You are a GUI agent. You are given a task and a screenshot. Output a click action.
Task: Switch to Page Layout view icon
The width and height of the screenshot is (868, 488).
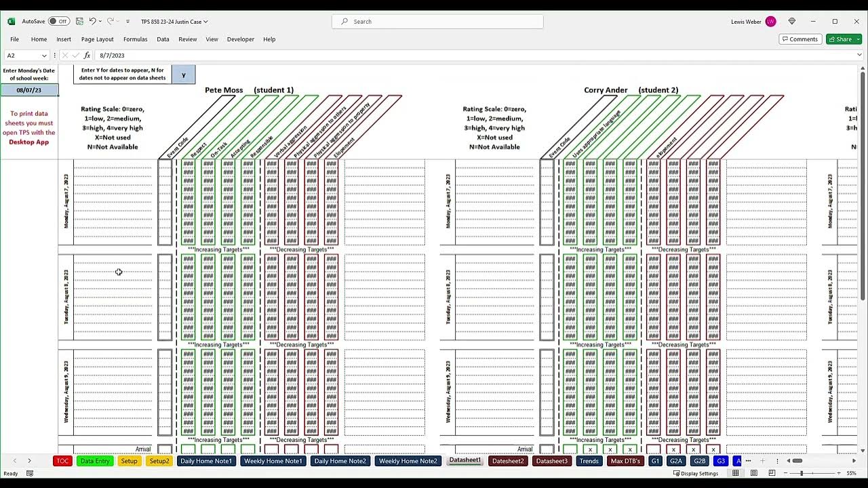(754, 473)
